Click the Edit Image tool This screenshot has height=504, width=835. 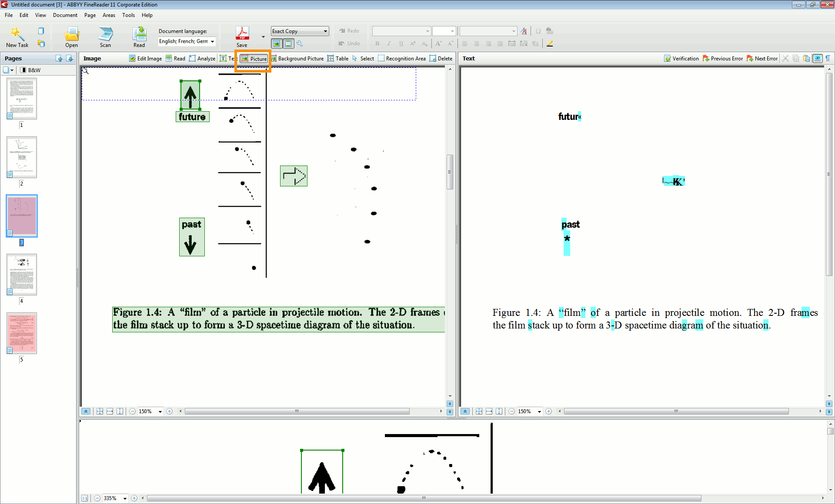(x=145, y=59)
